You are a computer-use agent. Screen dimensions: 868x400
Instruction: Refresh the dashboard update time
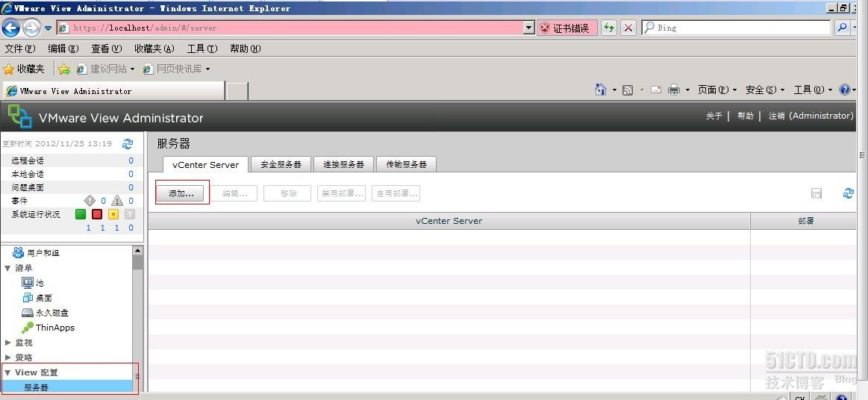coord(128,144)
